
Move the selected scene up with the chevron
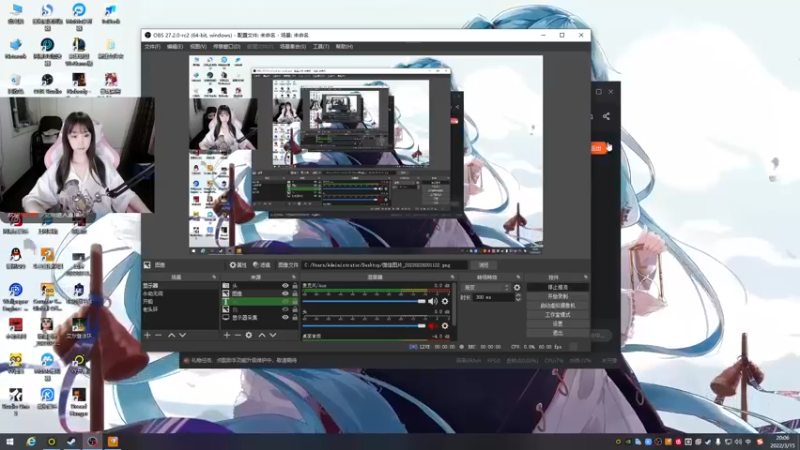click(x=171, y=335)
